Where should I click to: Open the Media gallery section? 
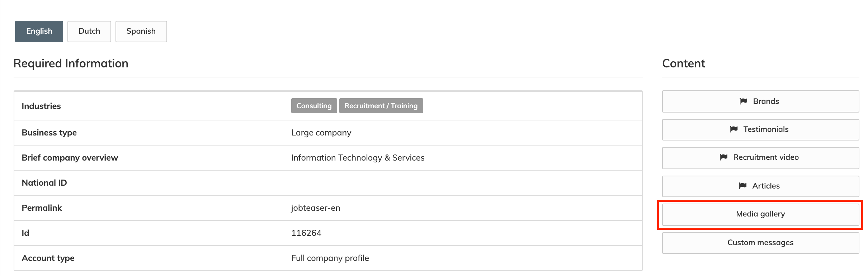click(x=760, y=214)
